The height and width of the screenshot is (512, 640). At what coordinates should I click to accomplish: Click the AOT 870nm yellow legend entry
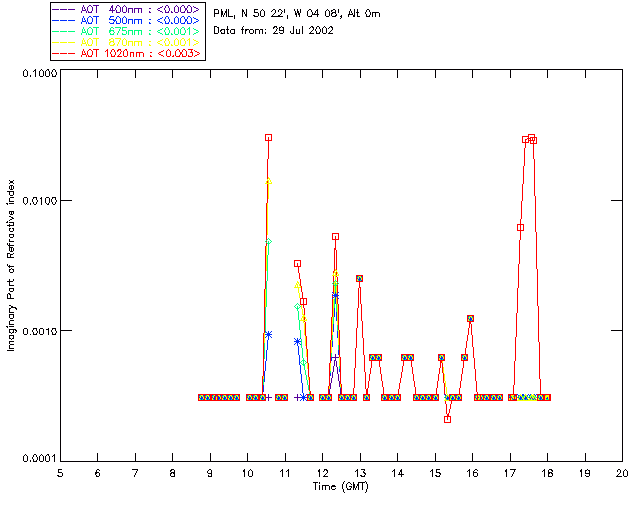coord(127,42)
